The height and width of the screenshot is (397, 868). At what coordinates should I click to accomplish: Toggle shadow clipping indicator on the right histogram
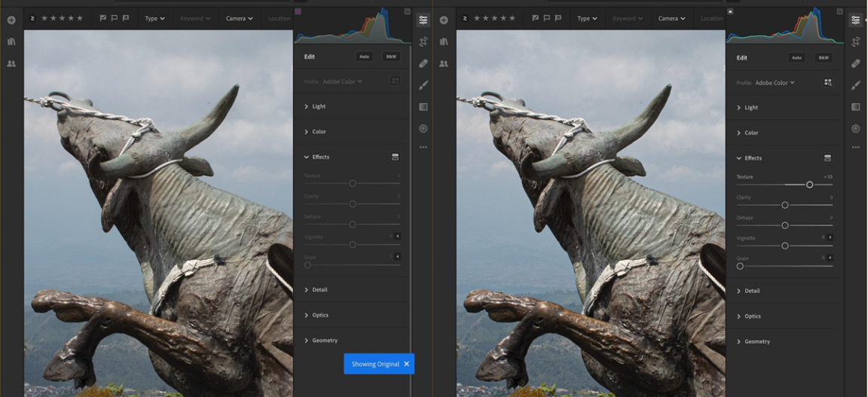point(730,11)
